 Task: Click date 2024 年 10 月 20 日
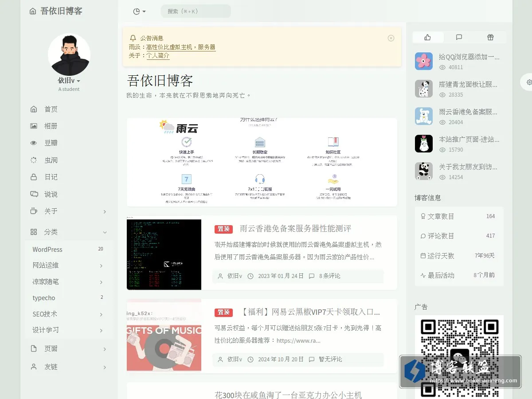pos(281,359)
